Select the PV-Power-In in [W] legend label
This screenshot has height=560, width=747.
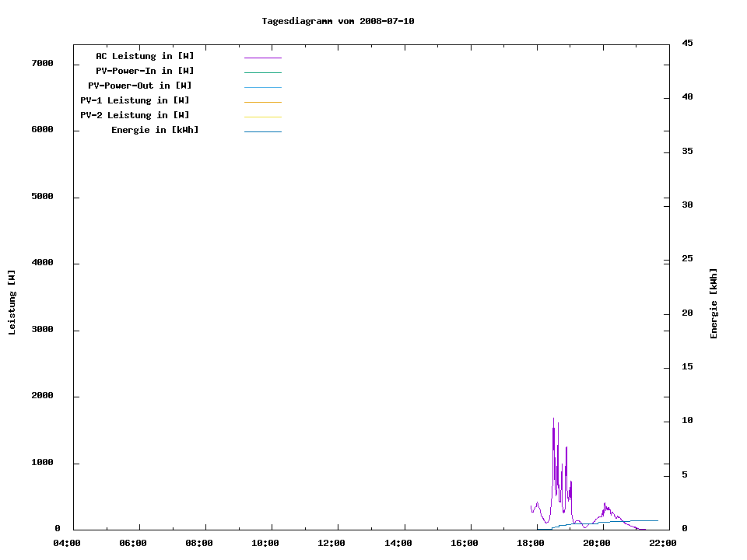pos(150,71)
